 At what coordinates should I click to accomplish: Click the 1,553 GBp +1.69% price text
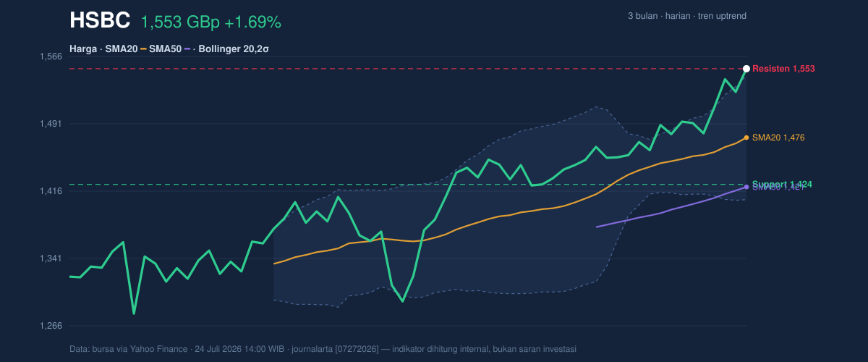pyautogui.click(x=210, y=22)
